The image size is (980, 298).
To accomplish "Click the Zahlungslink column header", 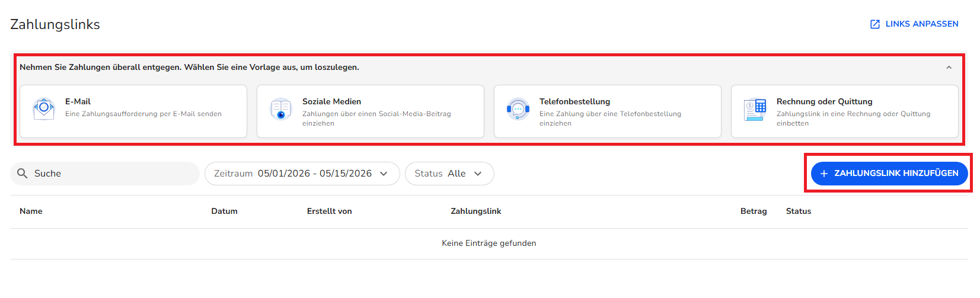I will (476, 212).
